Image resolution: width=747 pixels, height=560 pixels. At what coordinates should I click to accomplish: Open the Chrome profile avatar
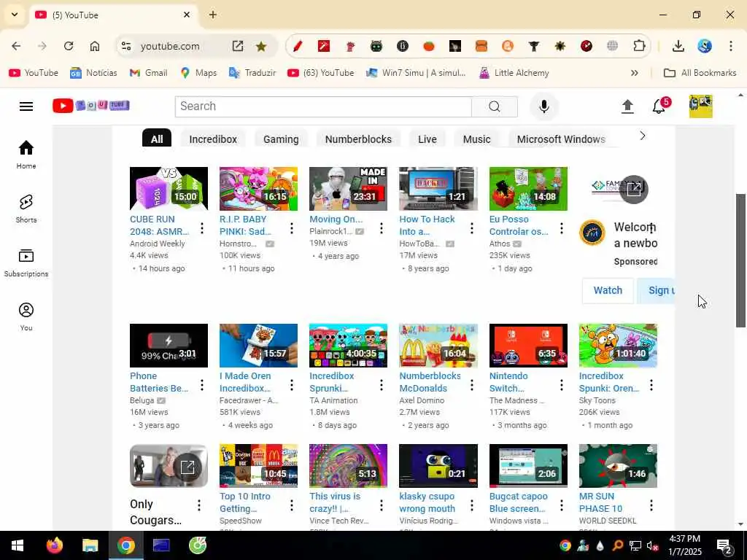tap(705, 46)
